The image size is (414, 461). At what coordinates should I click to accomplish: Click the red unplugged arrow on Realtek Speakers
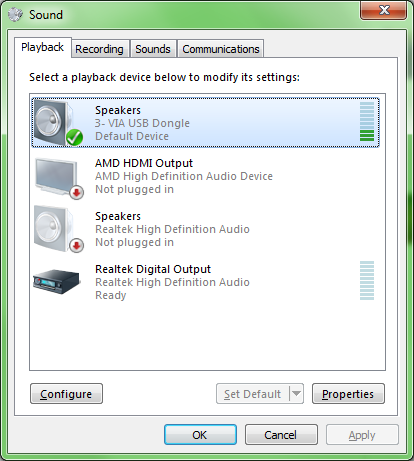coord(77,246)
